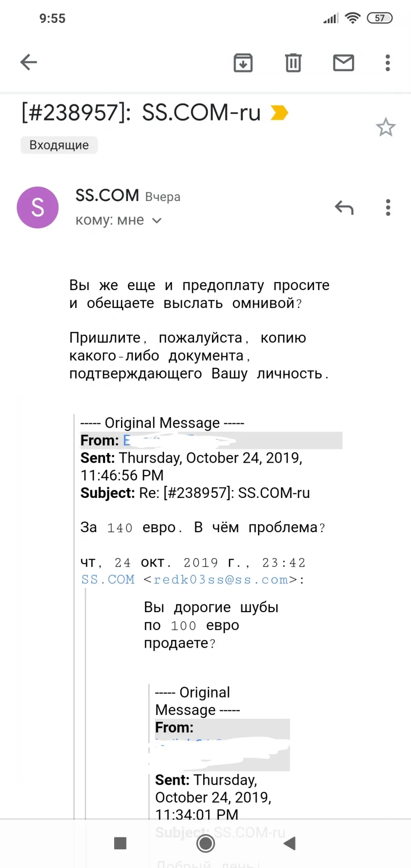
Task: Open the purple S sender avatar
Action: pos(38,207)
